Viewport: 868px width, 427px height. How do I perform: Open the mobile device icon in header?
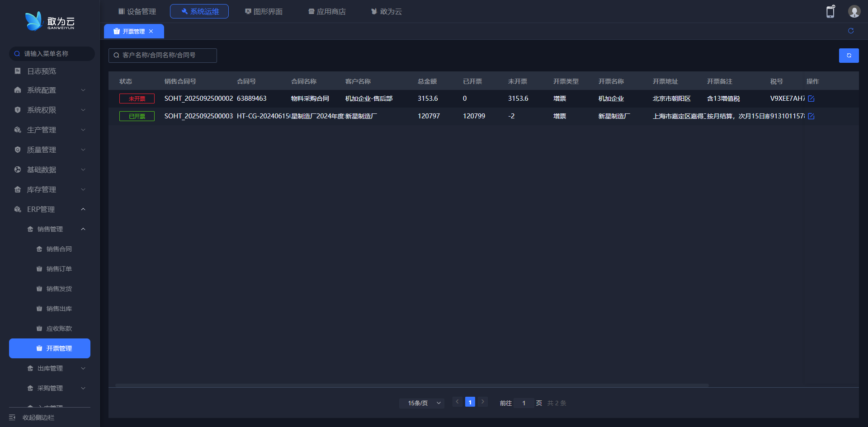click(830, 11)
